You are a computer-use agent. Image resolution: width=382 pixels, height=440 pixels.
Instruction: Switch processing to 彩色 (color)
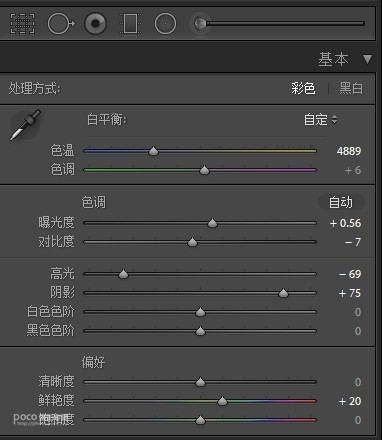point(303,89)
